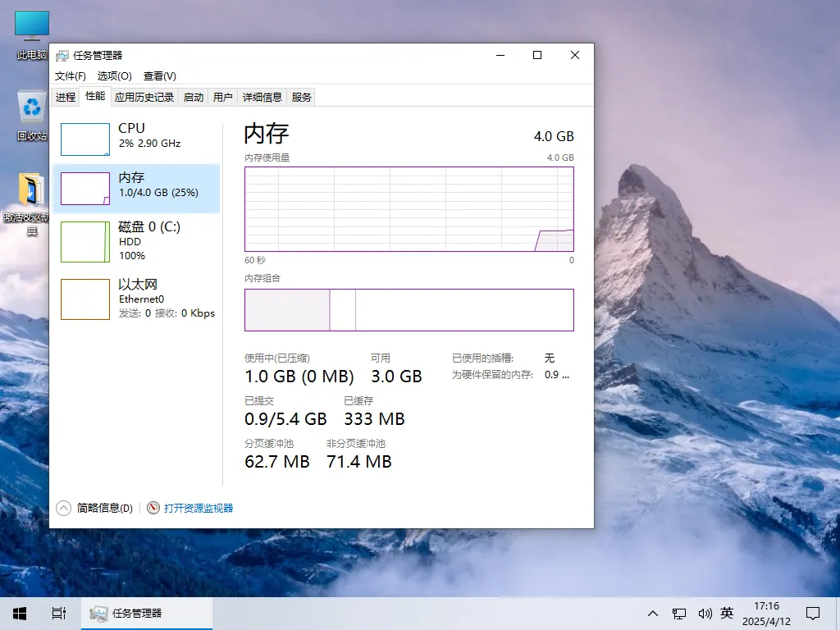
Task: Expand hidden icons chevron in system tray
Action: (652, 613)
